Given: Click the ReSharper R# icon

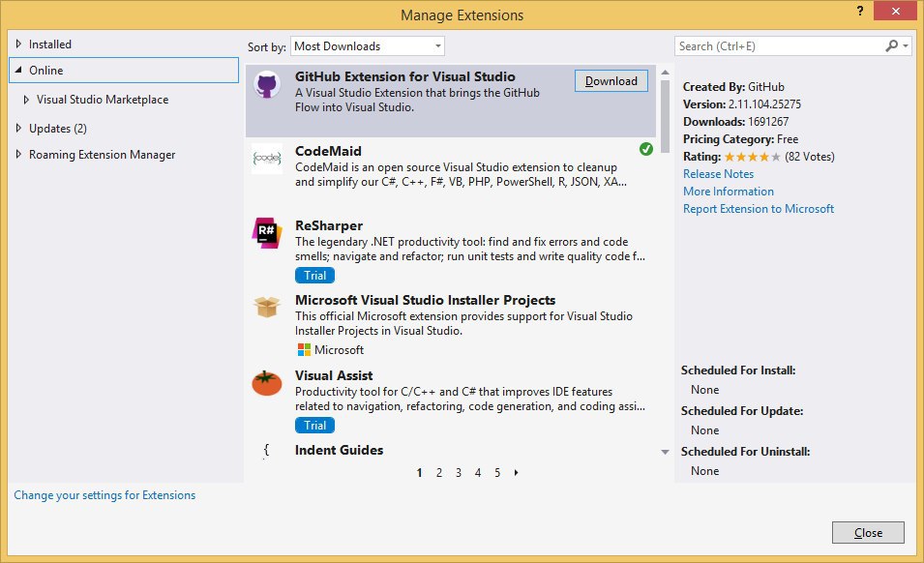Looking at the screenshot, I should click(x=267, y=232).
